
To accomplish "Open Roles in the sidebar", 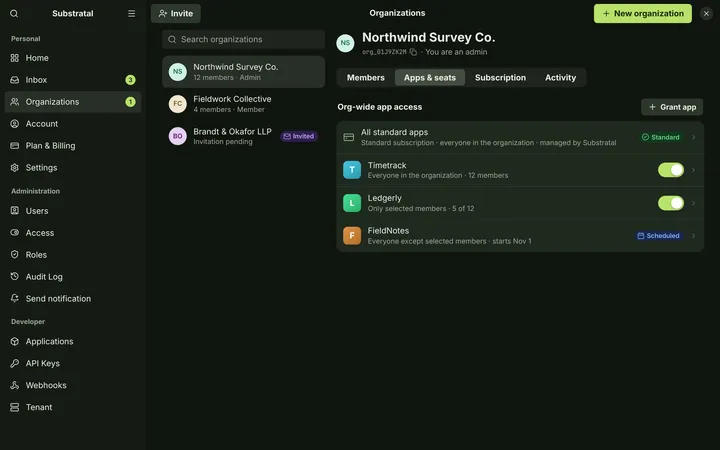I will pos(73,255).
